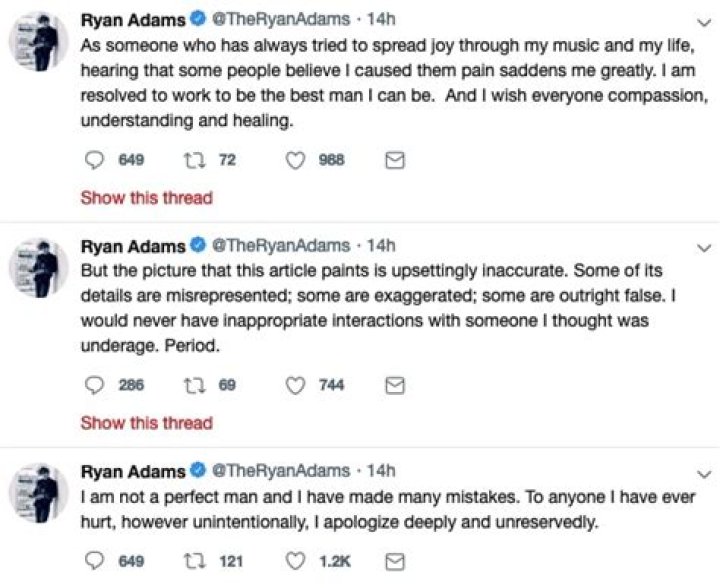The height and width of the screenshot is (588, 720).
Task: Like the tweet with 744 likes
Action: point(296,385)
